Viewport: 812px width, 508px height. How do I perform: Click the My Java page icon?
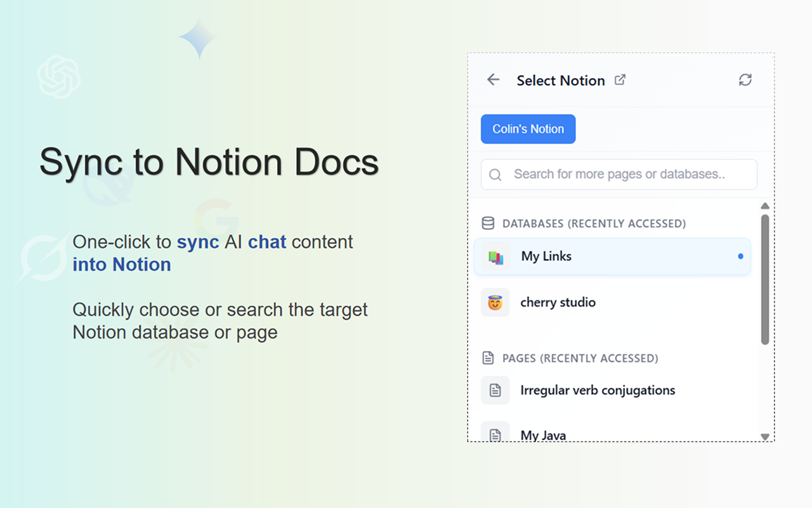click(495, 434)
